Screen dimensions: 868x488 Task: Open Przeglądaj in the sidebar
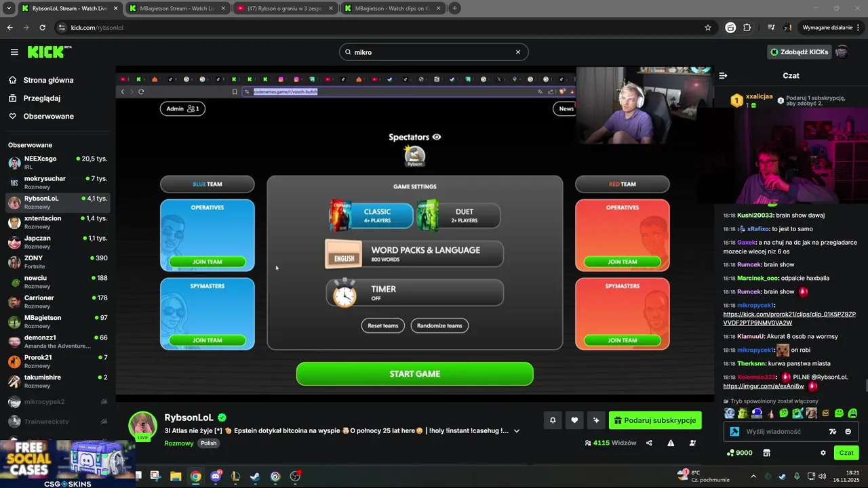(x=41, y=98)
